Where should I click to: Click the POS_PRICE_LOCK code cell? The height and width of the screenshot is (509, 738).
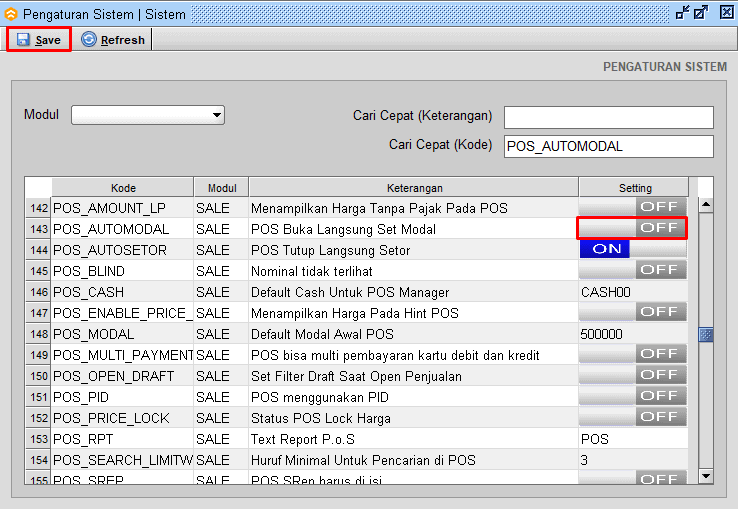click(x=122, y=418)
